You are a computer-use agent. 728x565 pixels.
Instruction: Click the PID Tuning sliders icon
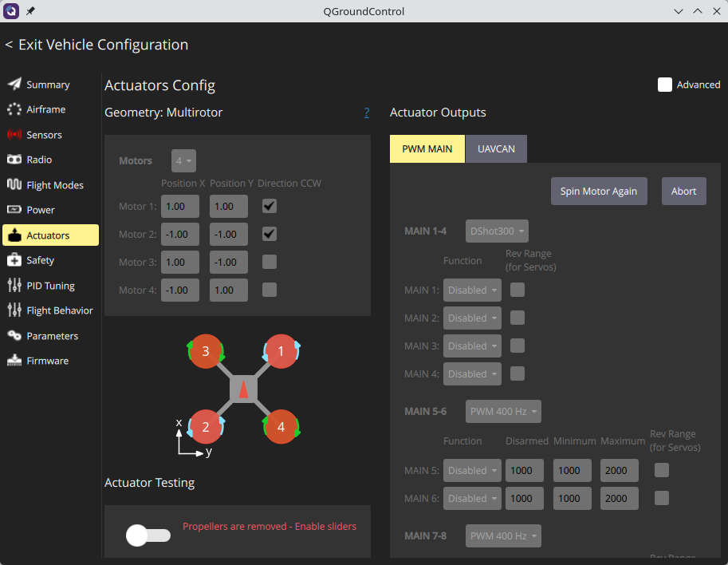[14, 286]
